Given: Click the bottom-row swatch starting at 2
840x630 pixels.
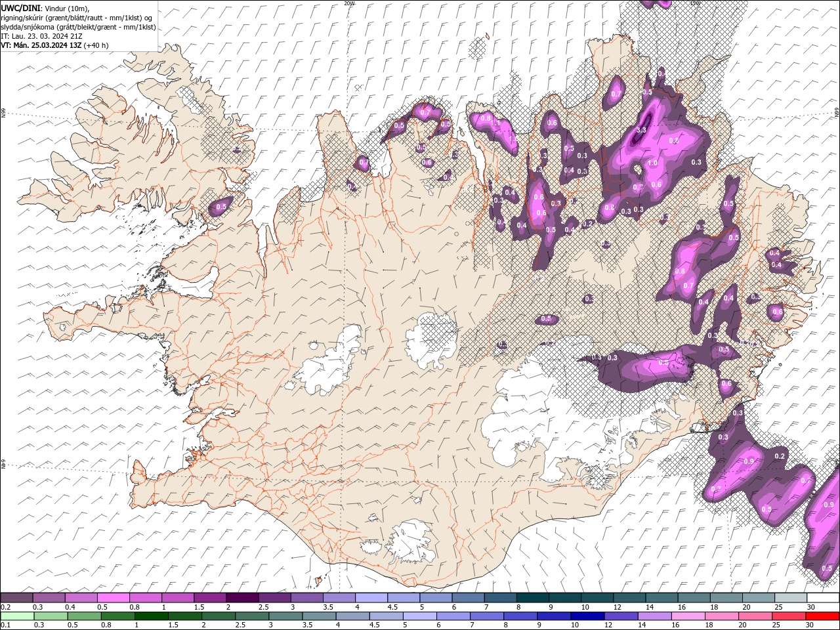Looking at the screenshot, I should click(219, 616).
